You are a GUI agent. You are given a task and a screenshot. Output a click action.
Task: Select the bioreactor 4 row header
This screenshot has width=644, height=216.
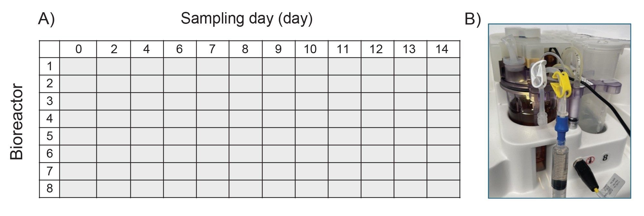(x=49, y=119)
